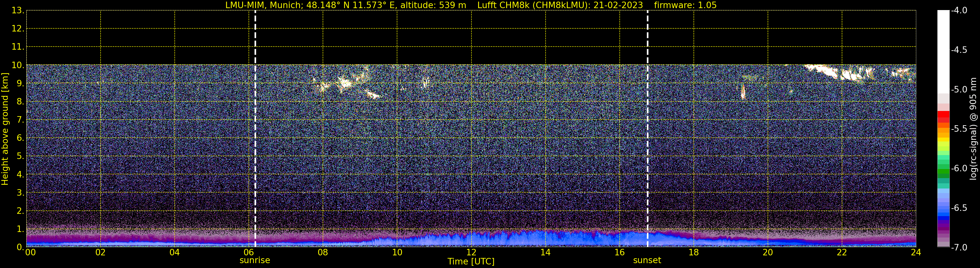Click the '7.' tick on the height axis

20,120
